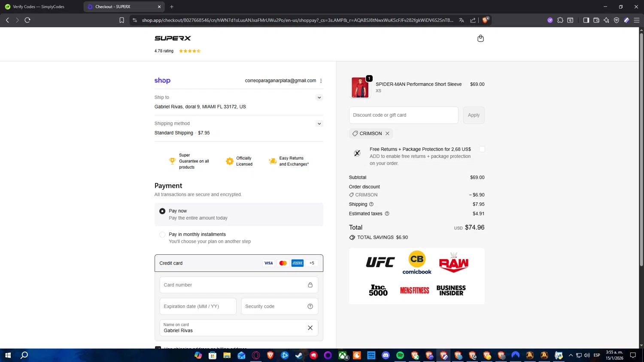The image size is (644, 362).
Task: Open the browser main hamburger menu
Action: 637,20
